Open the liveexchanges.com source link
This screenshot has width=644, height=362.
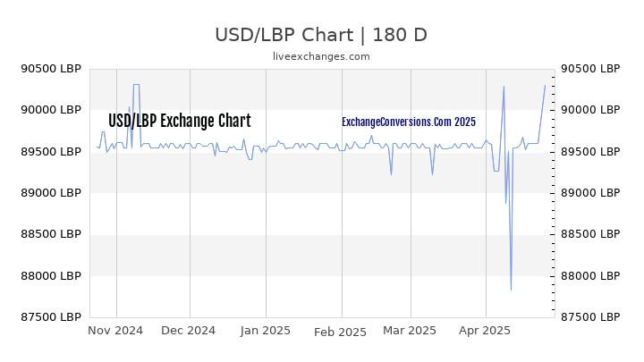(321, 56)
